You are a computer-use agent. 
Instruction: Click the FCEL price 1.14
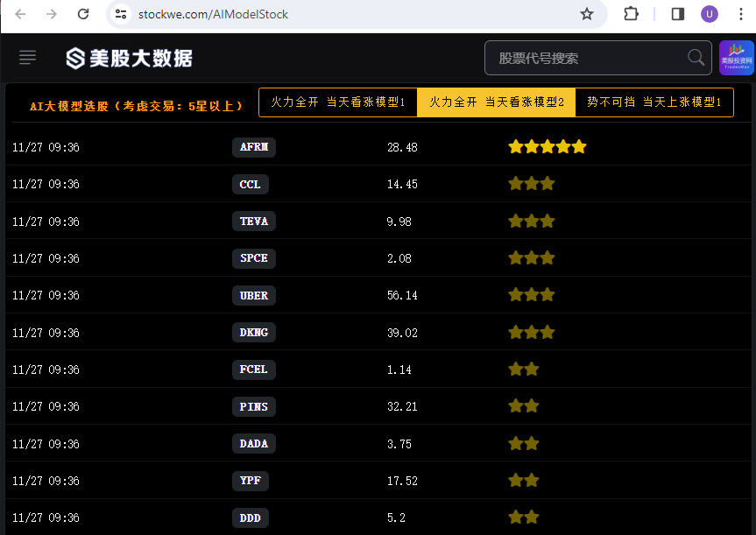[399, 370]
